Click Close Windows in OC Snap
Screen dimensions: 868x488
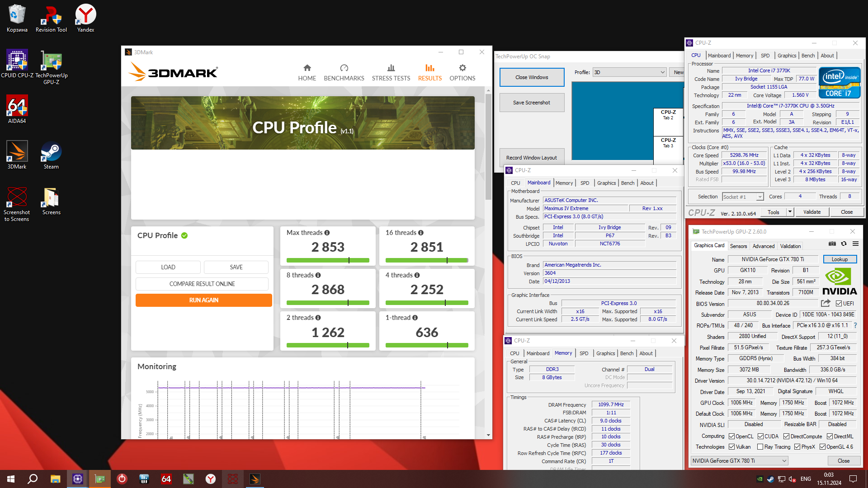click(x=532, y=77)
